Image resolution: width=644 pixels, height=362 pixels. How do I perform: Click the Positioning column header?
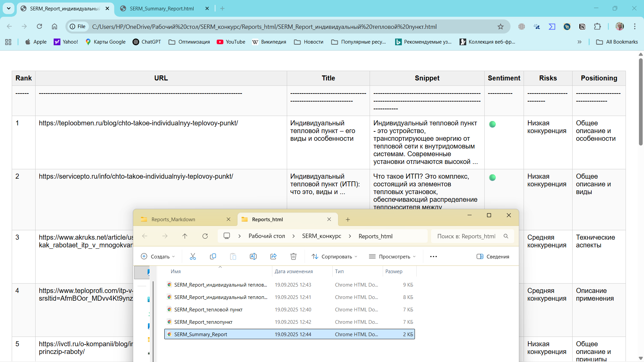click(599, 78)
